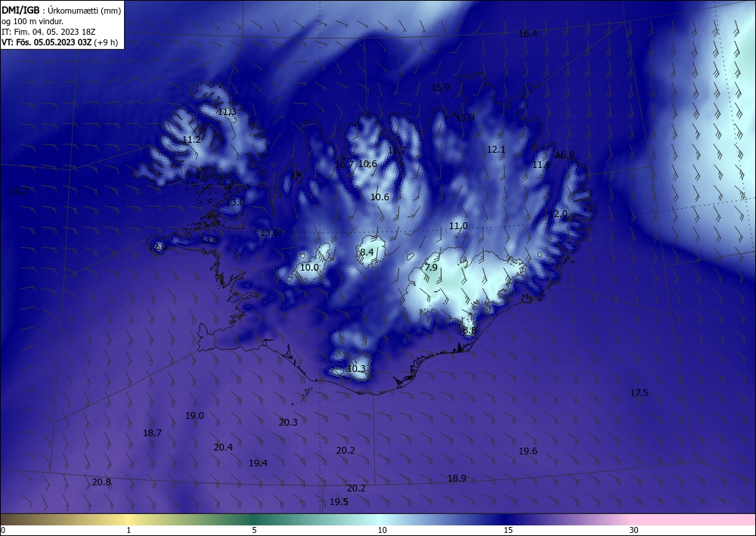
Task: Click the 20.3 ocean value
Action: tap(288, 423)
